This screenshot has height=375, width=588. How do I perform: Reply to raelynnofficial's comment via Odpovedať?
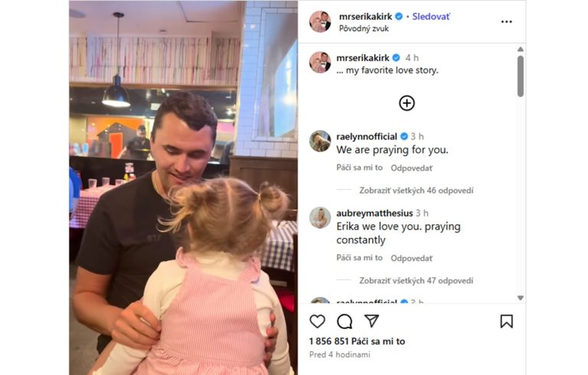click(411, 168)
